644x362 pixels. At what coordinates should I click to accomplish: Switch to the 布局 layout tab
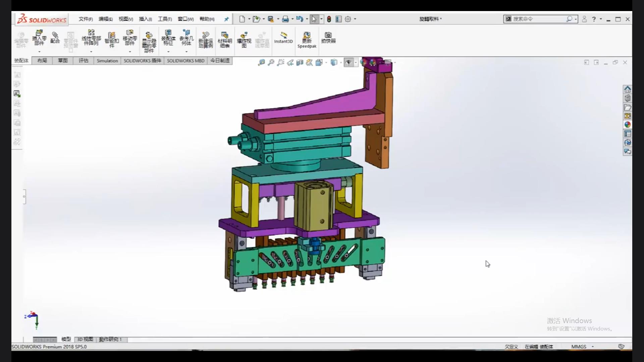42,61
